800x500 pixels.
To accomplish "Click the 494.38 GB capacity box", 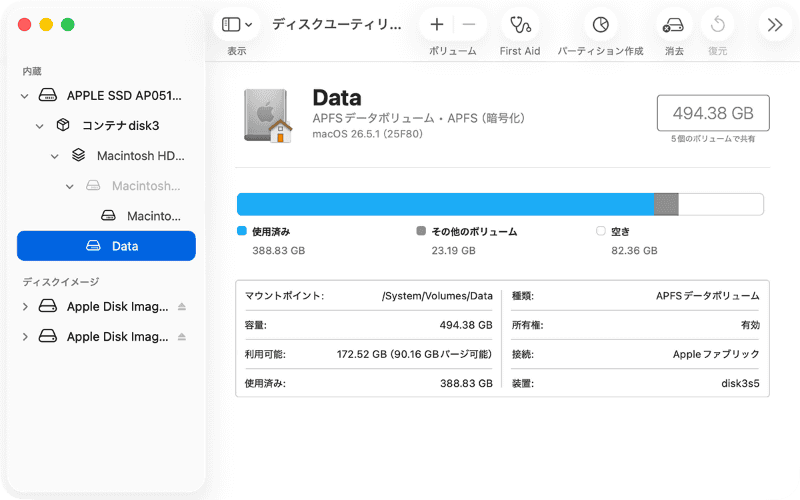I will tap(713, 113).
